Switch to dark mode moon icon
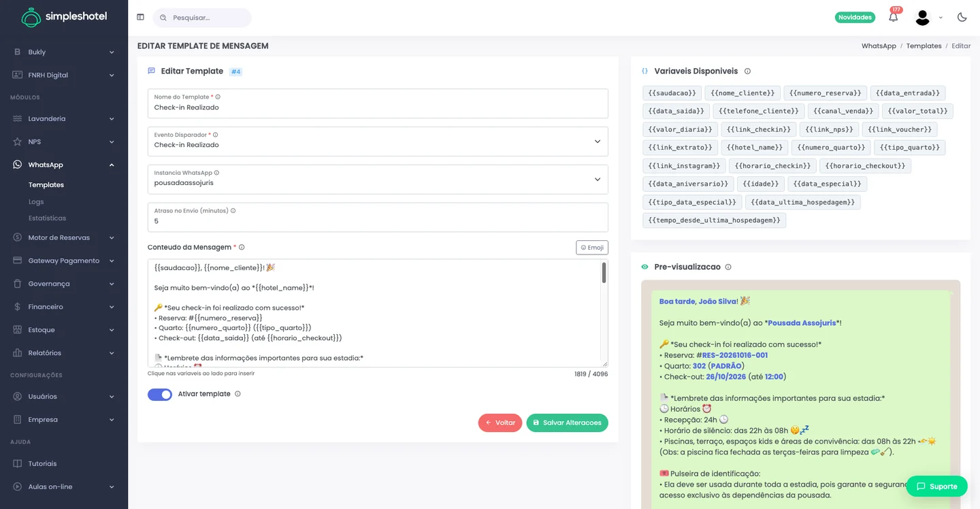The image size is (980, 509). pos(962,17)
